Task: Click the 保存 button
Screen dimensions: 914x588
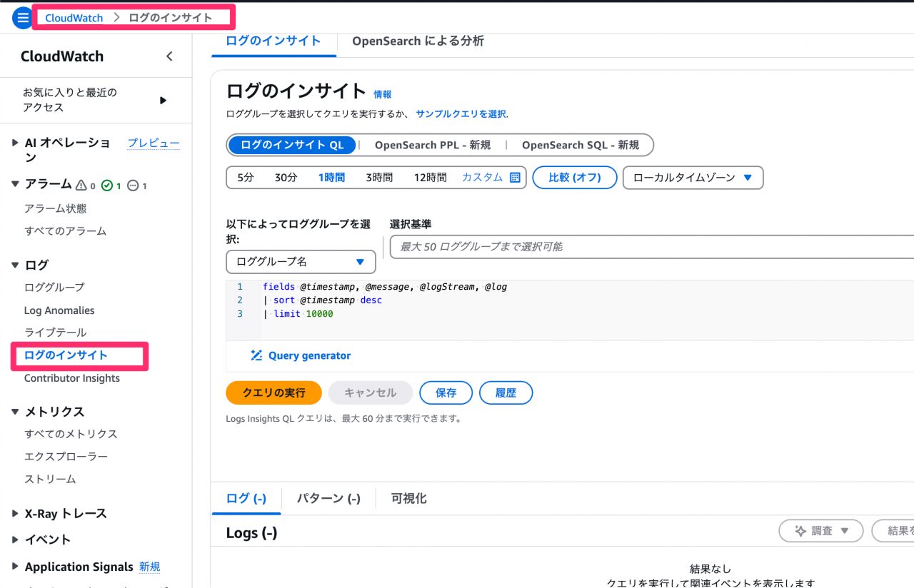Action: [446, 392]
